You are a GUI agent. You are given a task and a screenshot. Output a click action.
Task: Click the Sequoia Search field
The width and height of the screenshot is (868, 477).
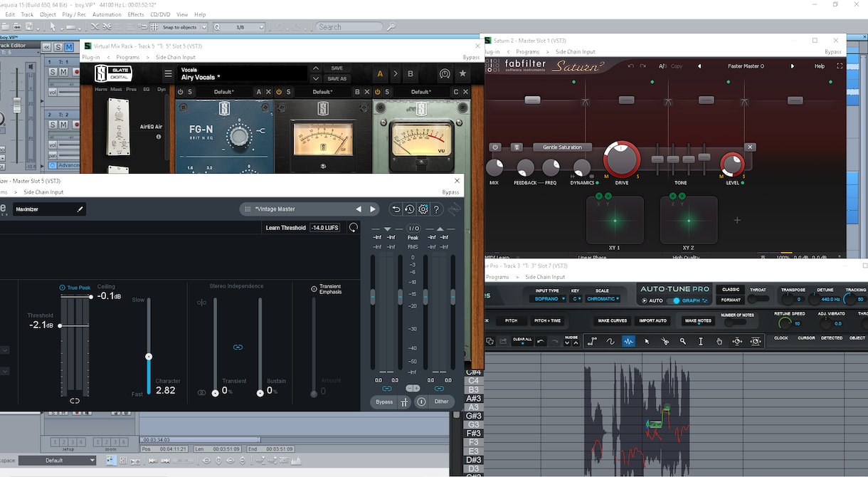pyautogui.click(x=350, y=27)
